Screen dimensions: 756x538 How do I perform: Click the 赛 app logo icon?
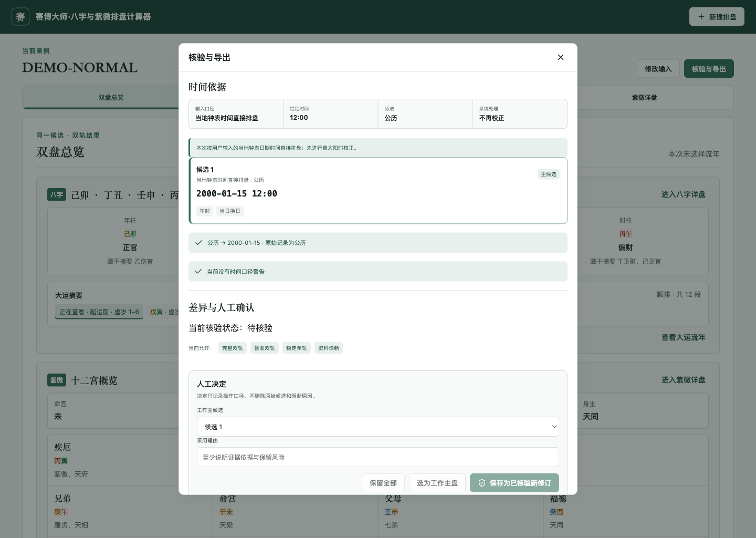click(x=20, y=17)
